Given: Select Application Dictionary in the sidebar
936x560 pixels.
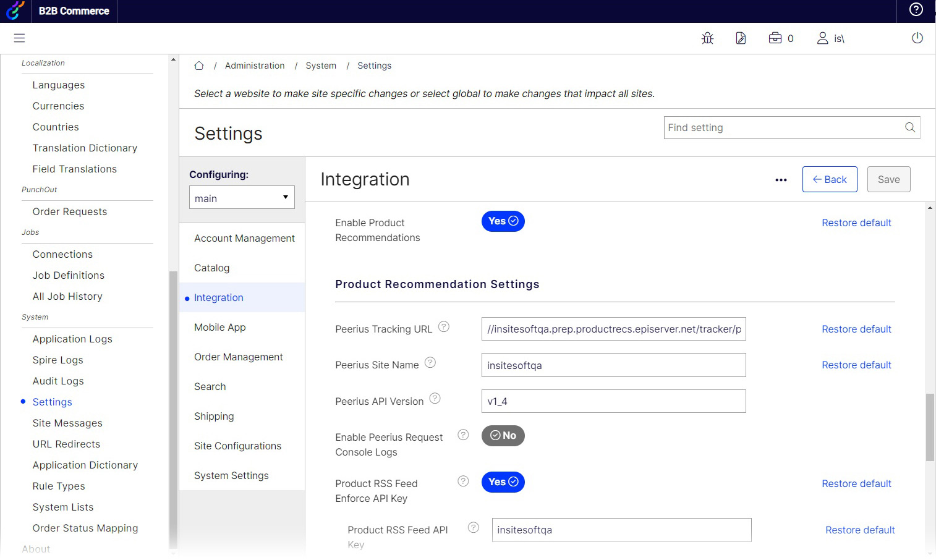Looking at the screenshot, I should 85,465.
